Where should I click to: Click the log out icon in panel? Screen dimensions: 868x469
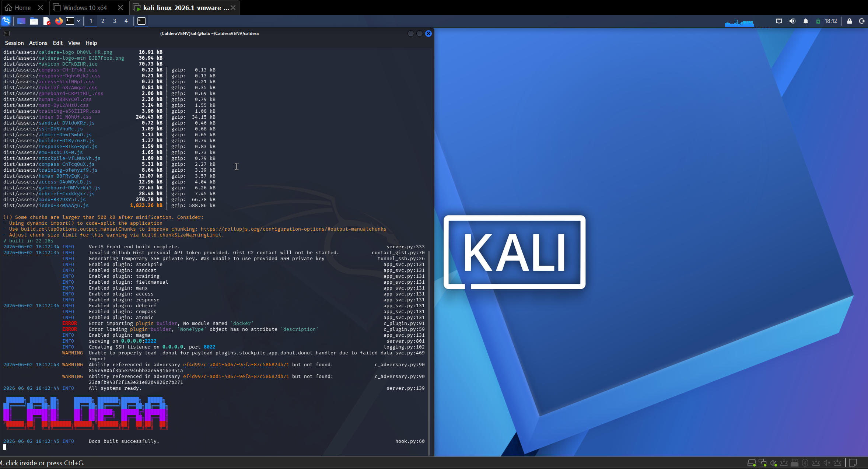click(862, 21)
